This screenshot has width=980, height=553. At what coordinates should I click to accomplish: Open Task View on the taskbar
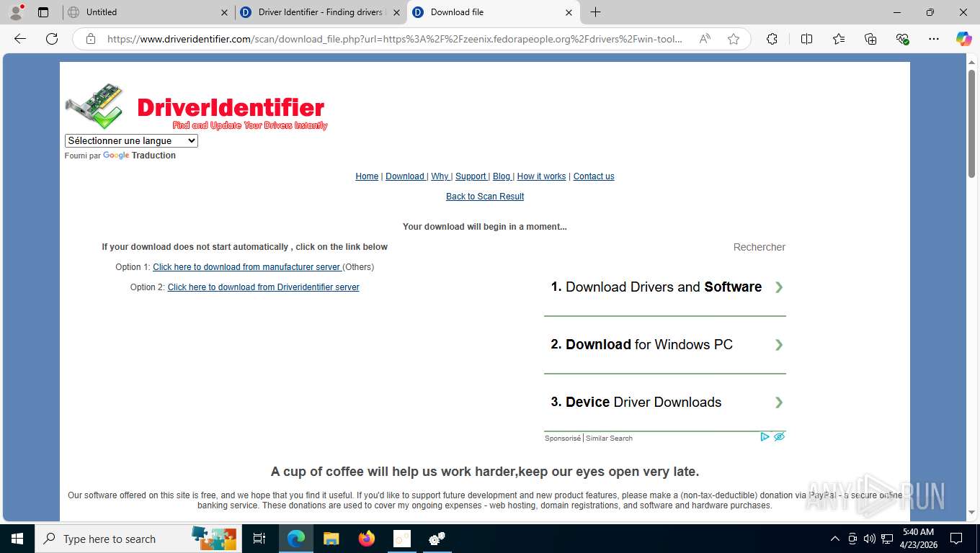(x=259, y=539)
